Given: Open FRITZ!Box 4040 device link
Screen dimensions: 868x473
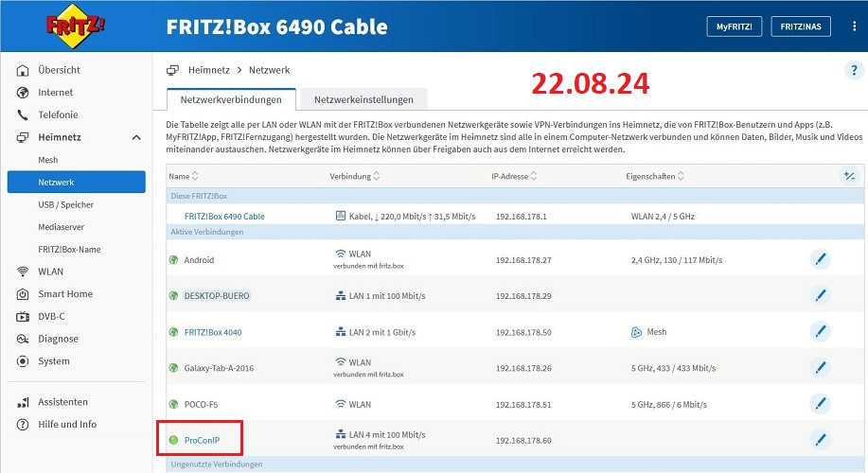Looking at the screenshot, I should click(x=213, y=332).
